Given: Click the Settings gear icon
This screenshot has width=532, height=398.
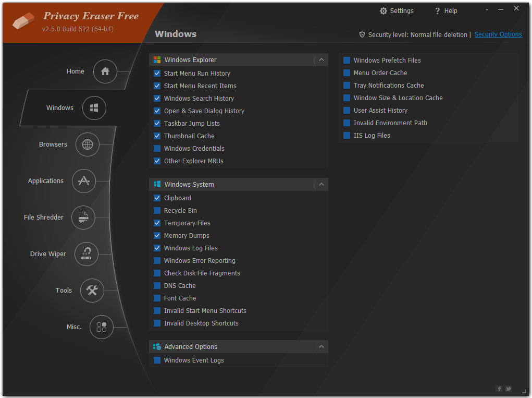Looking at the screenshot, I should coord(383,11).
